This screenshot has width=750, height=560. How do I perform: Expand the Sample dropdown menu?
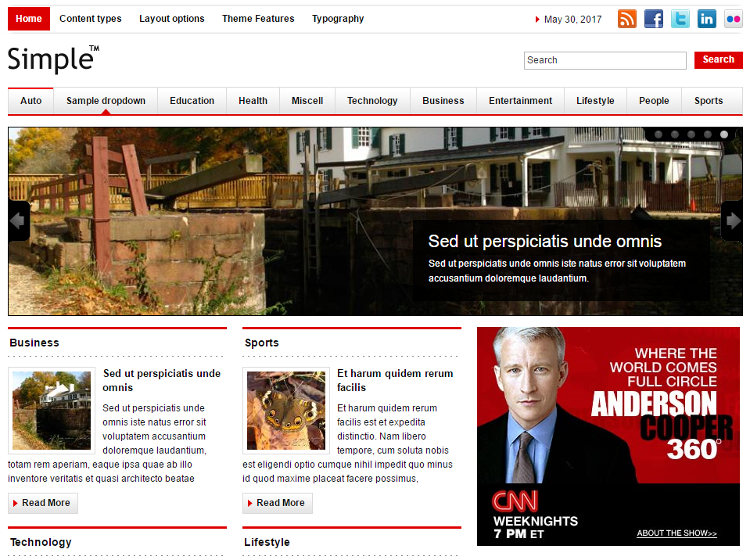tap(106, 101)
